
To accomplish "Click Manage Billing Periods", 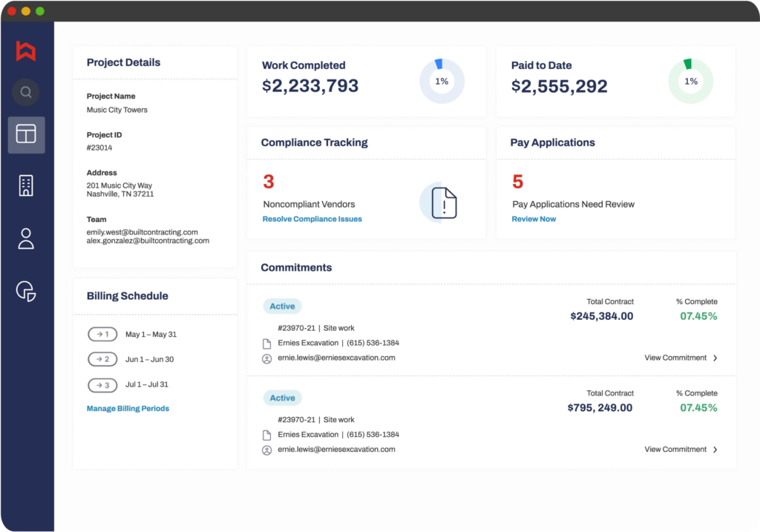I will point(128,408).
